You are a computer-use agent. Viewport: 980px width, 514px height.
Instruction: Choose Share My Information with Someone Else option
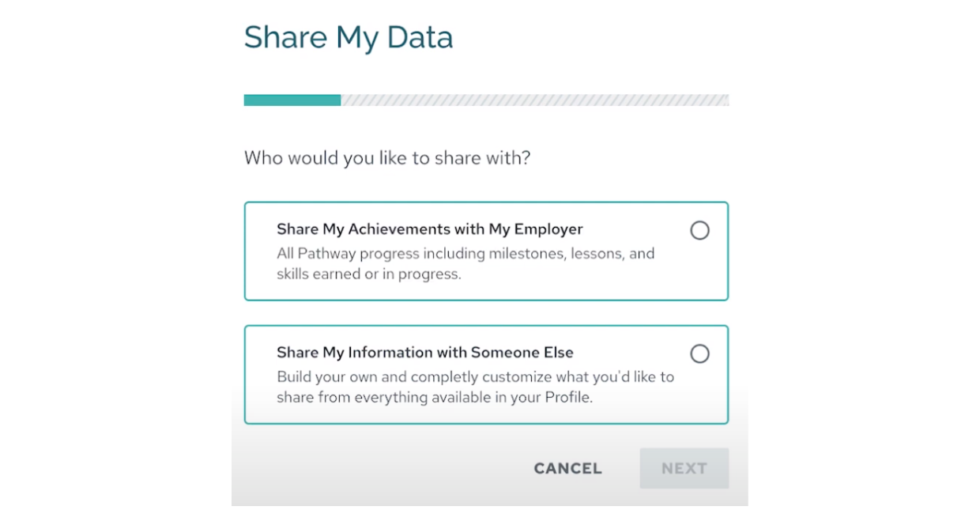(x=486, y=373)
